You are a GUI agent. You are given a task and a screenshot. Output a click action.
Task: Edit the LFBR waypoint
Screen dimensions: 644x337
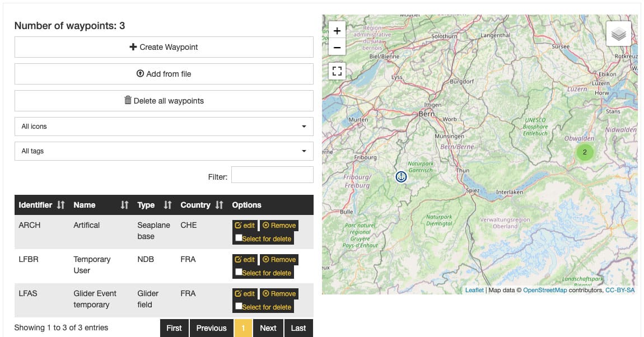click(245, 259)
